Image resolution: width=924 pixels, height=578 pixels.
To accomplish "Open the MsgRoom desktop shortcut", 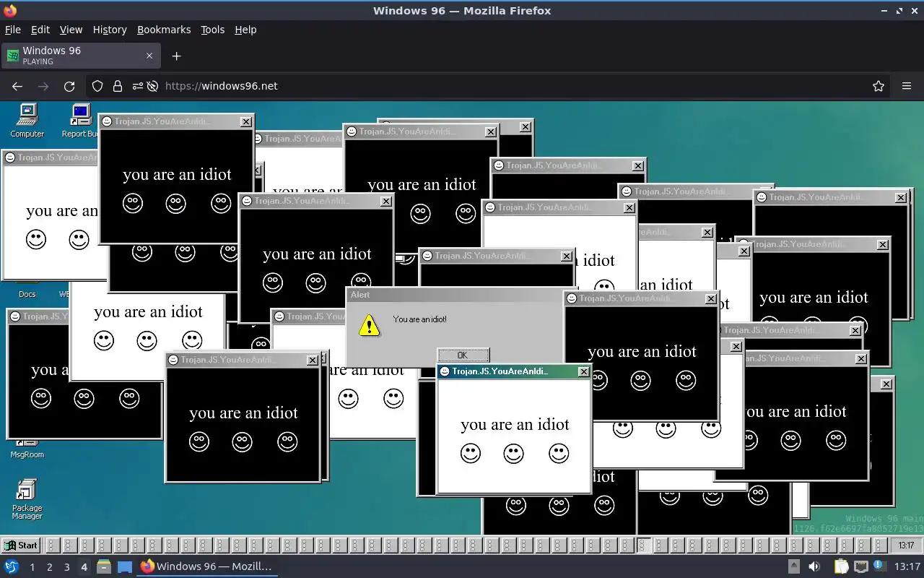I will pos(27,449).
